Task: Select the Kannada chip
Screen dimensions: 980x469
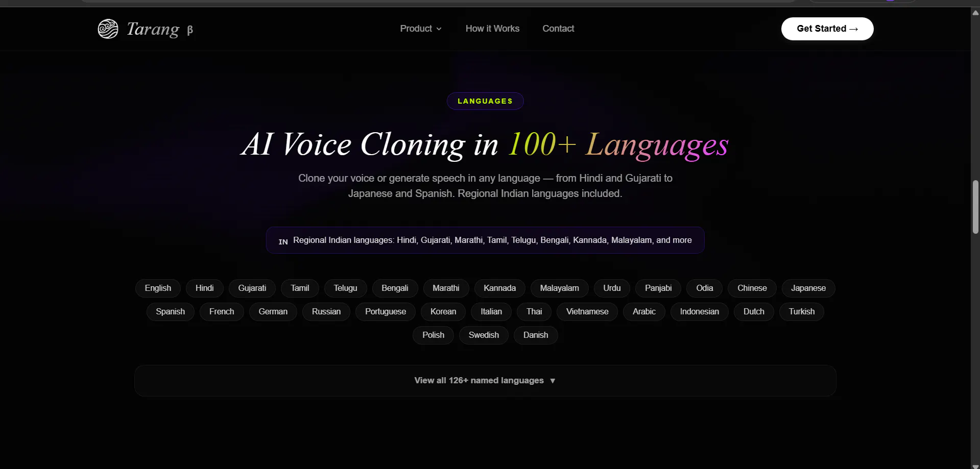Action: click(x=500, y=288)
